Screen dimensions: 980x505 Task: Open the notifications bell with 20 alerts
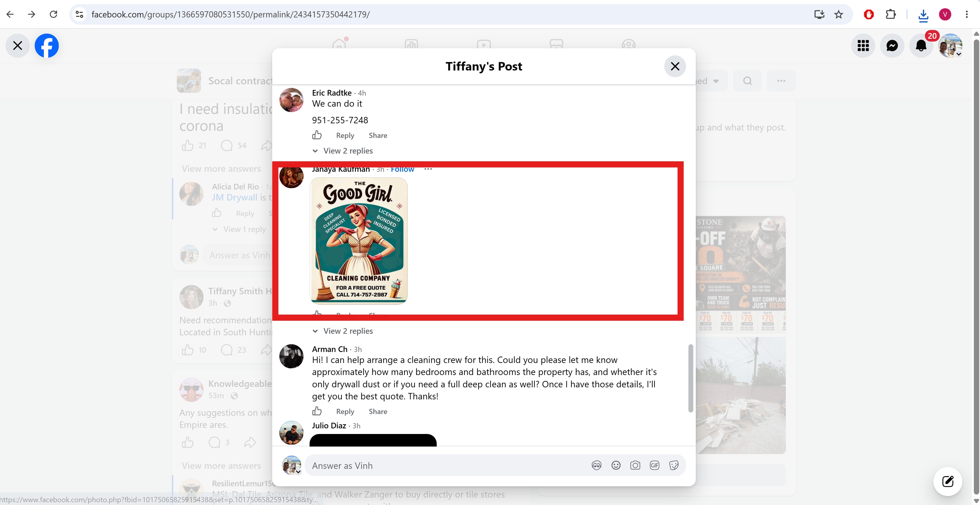coord(921,46)
